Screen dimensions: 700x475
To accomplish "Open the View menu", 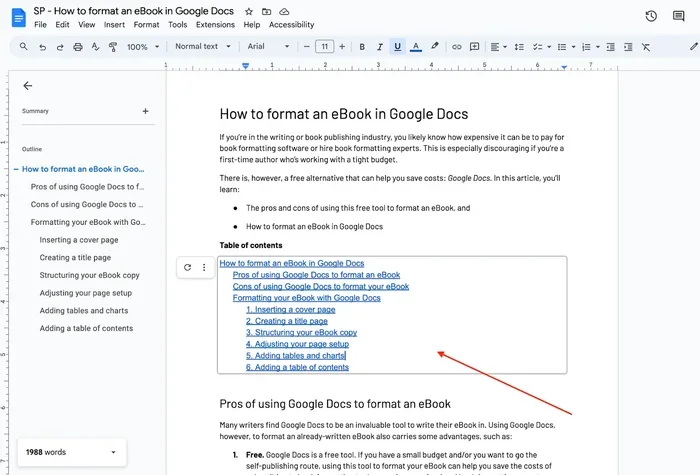I will [87, 25].
